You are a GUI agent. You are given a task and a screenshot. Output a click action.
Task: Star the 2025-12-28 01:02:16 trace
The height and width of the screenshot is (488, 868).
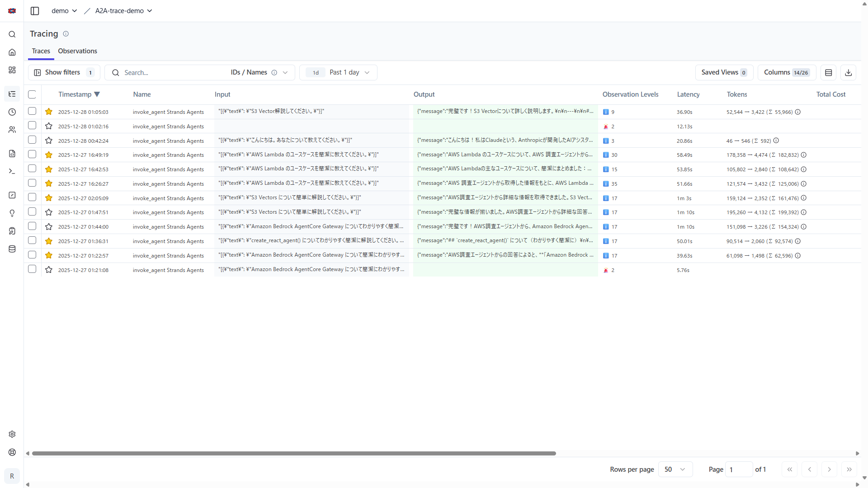click(x=49, y=126)
